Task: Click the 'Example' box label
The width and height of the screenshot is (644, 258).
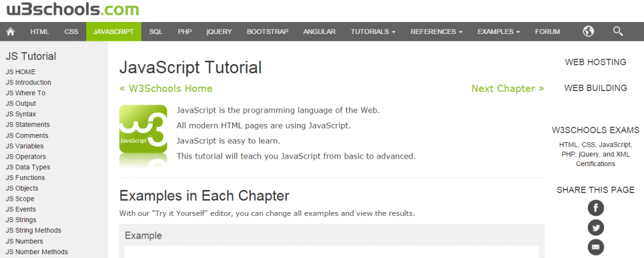Action: 143,235
